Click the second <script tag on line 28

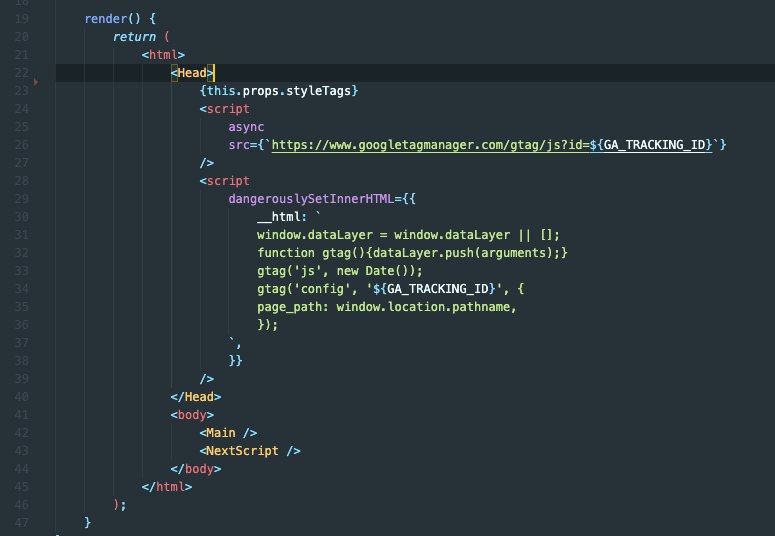[224, 181]
